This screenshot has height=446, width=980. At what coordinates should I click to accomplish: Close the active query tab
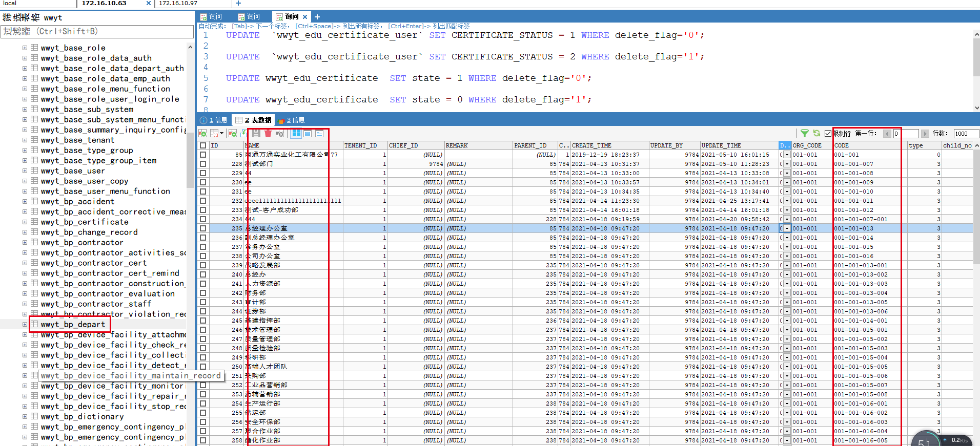[x=305, y=17]
